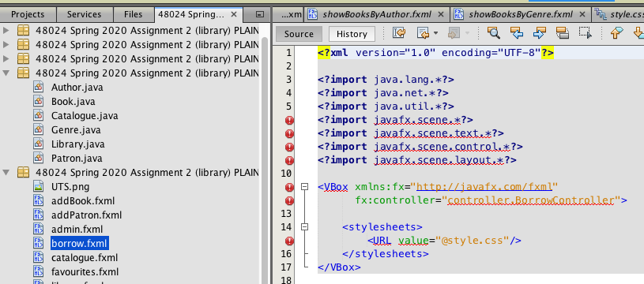The width and height of the screenshot is (644, 284).
Task: Open the showBooksByAuthor.fxml editor tab
Action: pyautogui.click(x=377, y=14)
